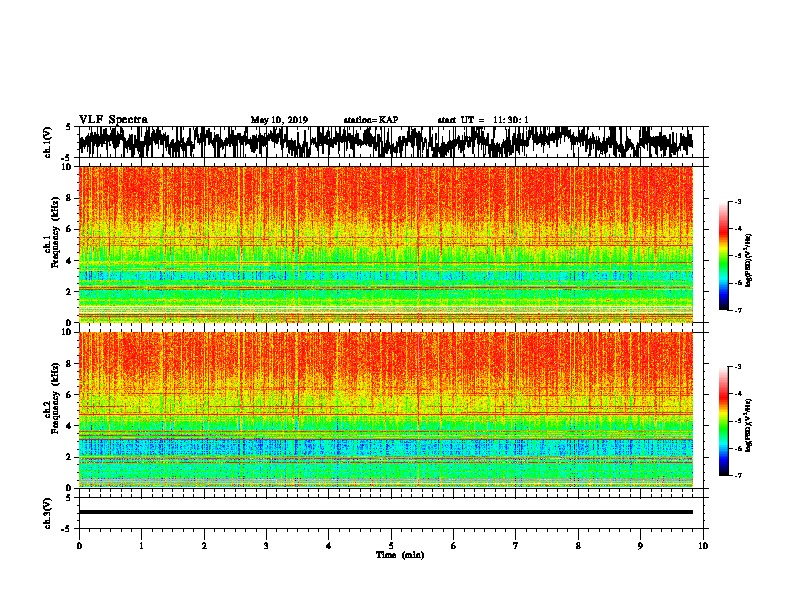Click the time axis tick label '5'
Image resolution: width=792 pixels, height=612 pixels.
pyautogui.click(x=391, y=546)
